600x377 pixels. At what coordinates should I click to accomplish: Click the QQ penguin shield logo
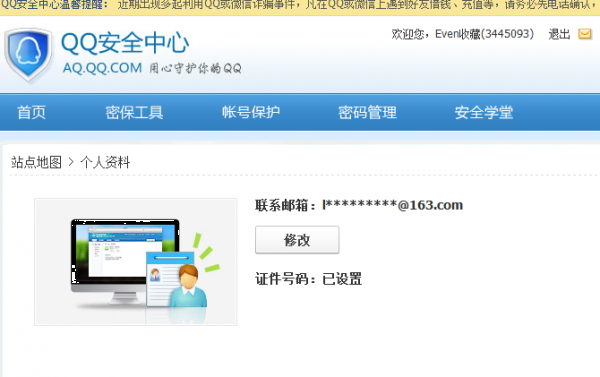pyautogui.click(x=28, y=54)
